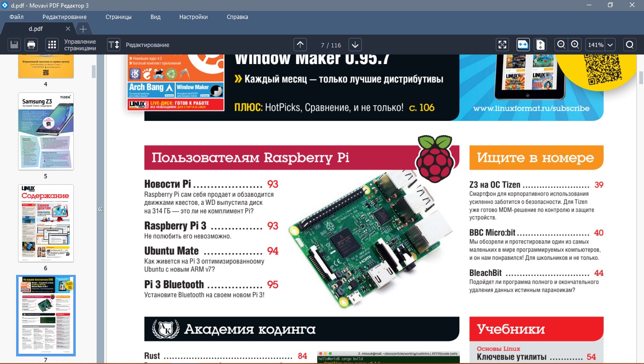Open the search tool icon

[x=630, y=45]
